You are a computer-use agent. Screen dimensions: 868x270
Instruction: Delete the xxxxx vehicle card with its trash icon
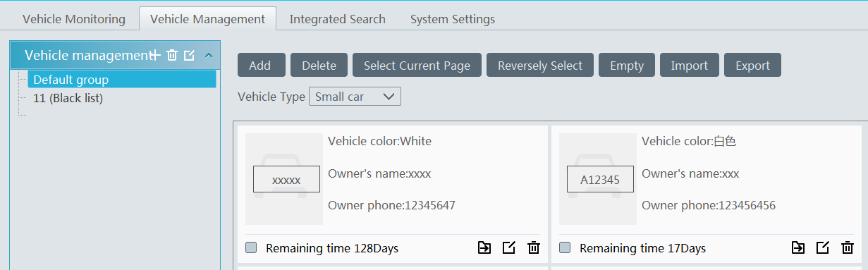(534, 247)
